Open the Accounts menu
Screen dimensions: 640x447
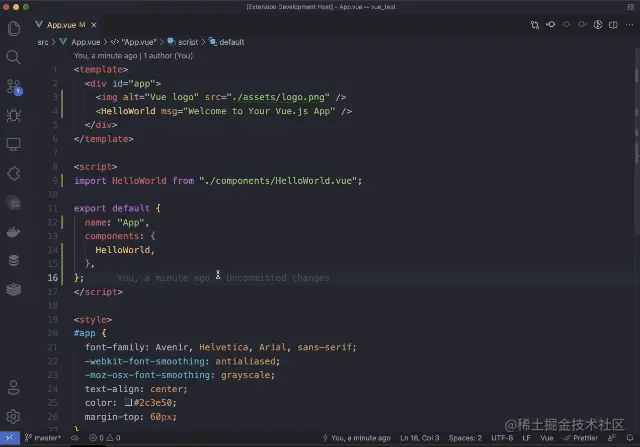[x=13, y=387]
